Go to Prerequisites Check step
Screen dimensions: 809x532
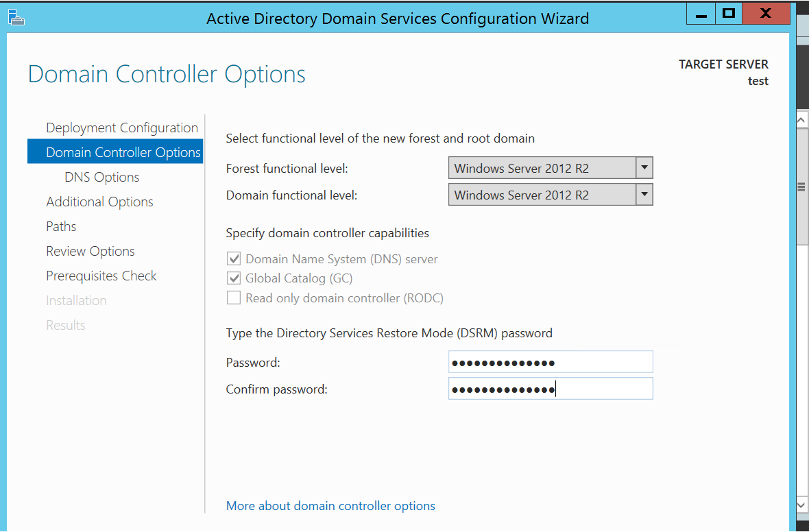[101, 276]
